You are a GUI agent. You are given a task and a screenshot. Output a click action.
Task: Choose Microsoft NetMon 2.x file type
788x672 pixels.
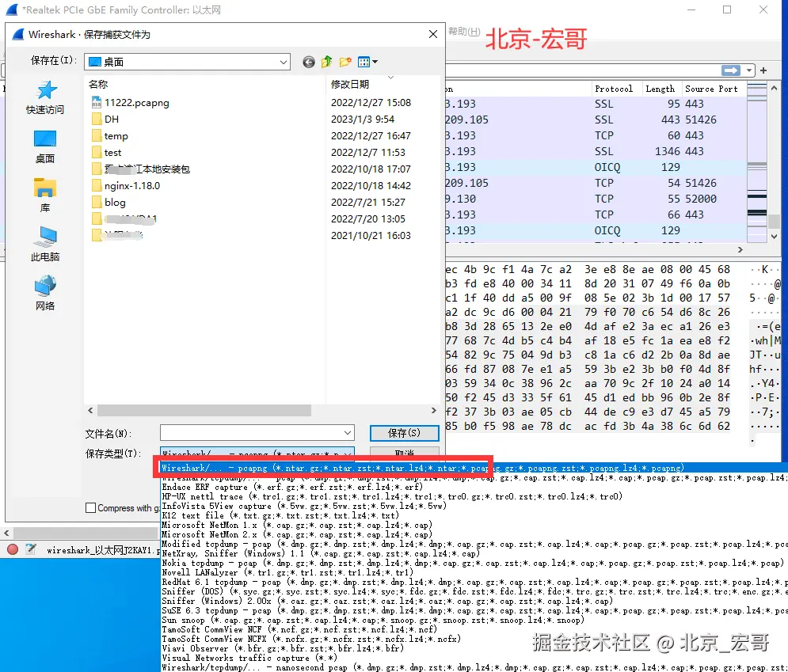296,534
